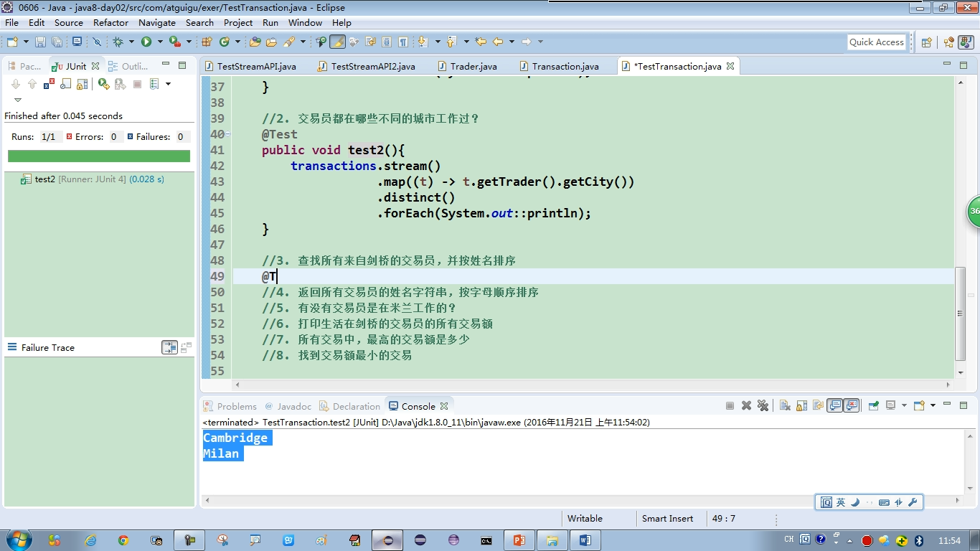
Task: Toggle Show Console on Standard Error change
Action: tap(851, 406)
